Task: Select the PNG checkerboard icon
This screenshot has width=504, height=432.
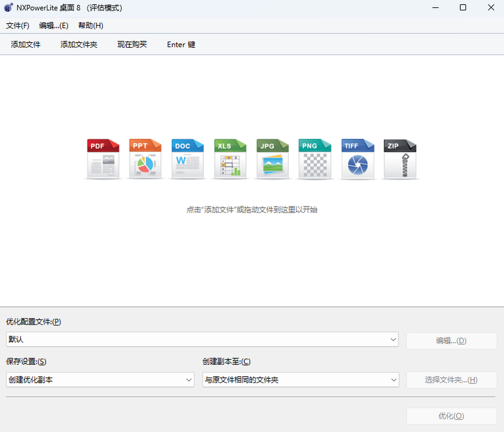Action: pos(315,159)
